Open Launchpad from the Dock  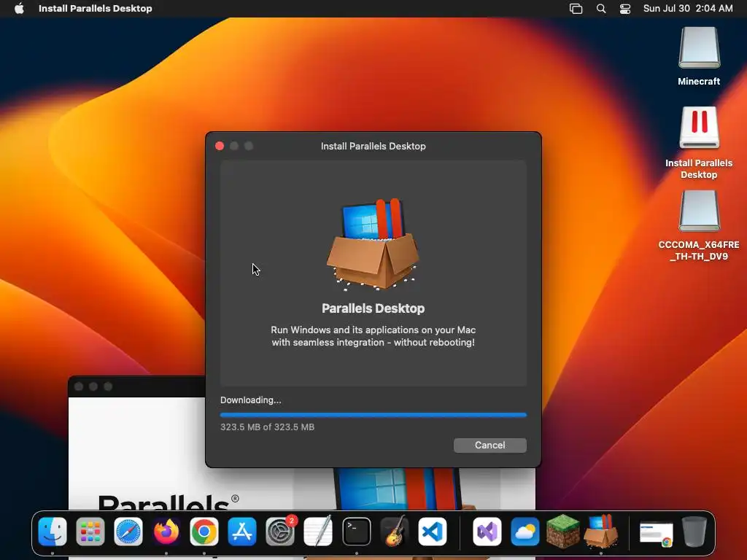(x=90, y=532)
